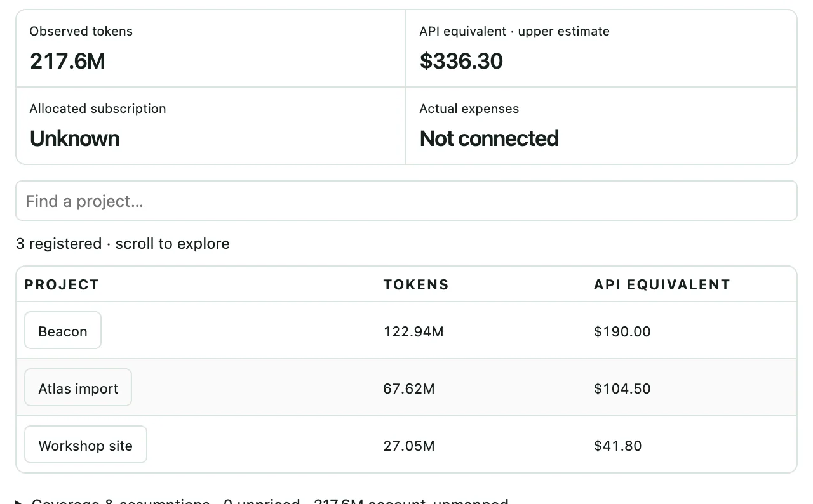Click the TOKENS column header
The width and height of the screenshot is (813, 504).
tap(416, 284)
